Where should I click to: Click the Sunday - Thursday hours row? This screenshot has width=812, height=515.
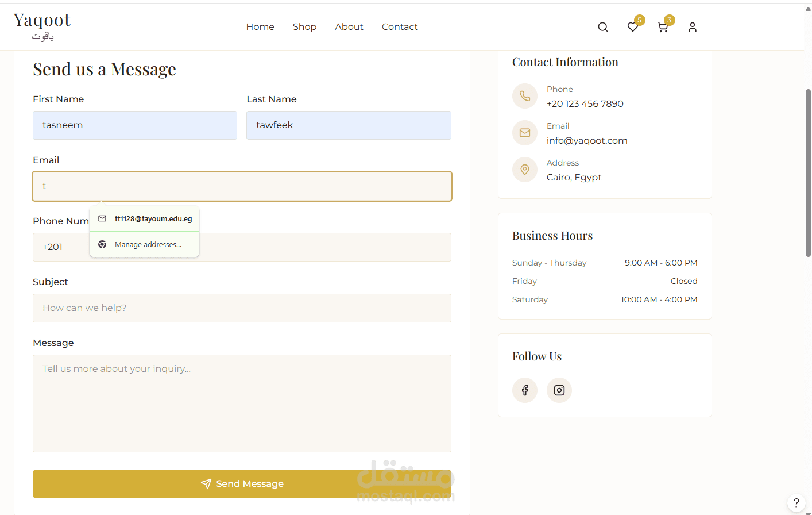[605, 263]
